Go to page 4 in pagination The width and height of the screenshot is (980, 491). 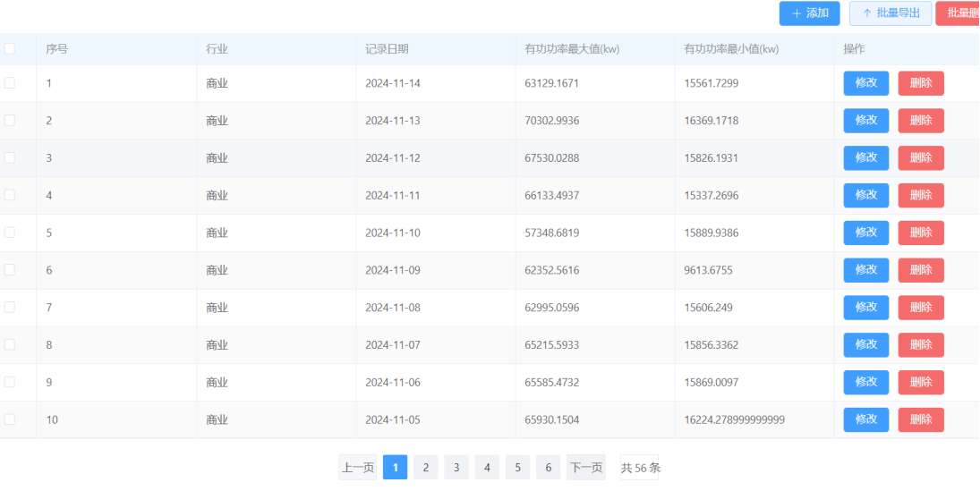(487, 467)
